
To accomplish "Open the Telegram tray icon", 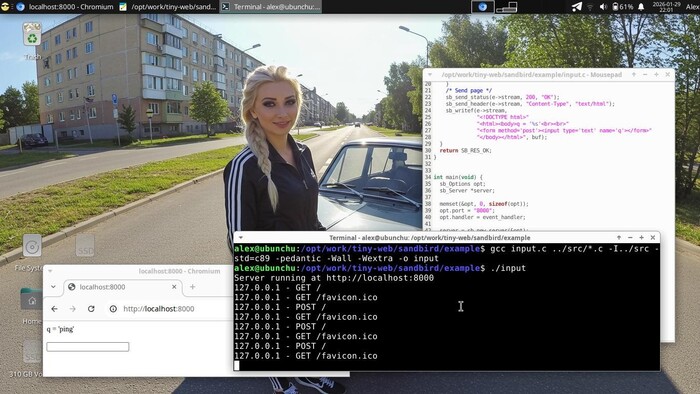I will pyautogui.click(x=577, y=7).
